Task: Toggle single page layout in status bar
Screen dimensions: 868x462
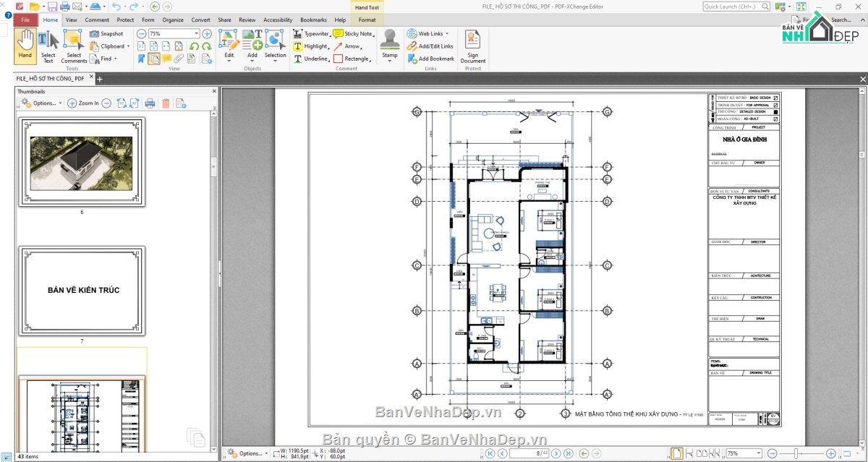Action: 676,453
